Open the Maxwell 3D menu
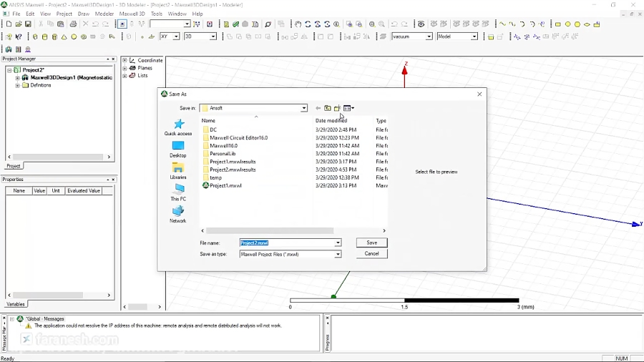The height and width of the screenshot is (362, 644). pos(132,14)
